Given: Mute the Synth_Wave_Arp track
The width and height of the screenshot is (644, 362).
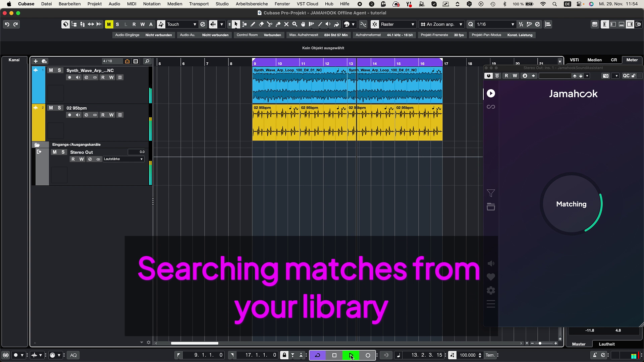Looking at the screenshot, I should (x=51, y=70).
